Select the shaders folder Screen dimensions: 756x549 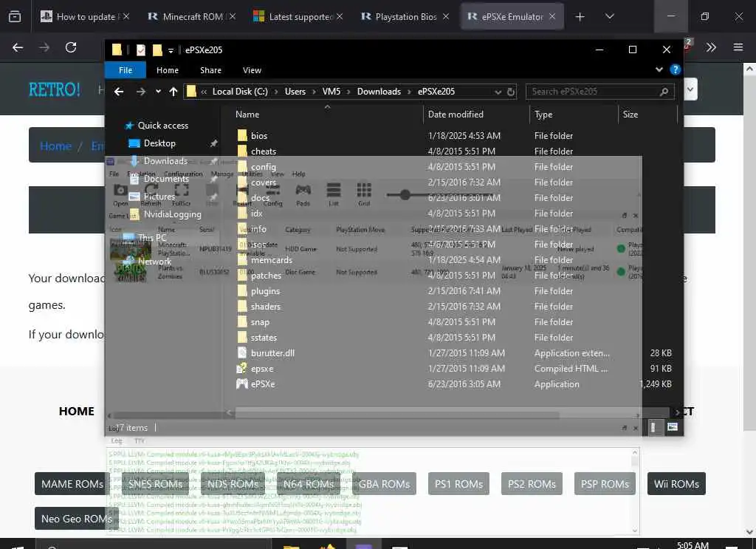pos(265,307)
